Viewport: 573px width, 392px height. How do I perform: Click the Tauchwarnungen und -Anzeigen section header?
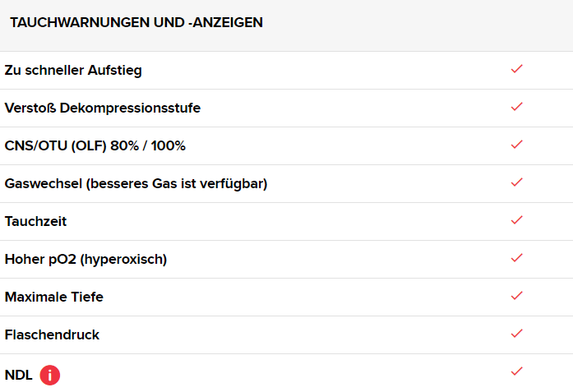pos(136,23)
